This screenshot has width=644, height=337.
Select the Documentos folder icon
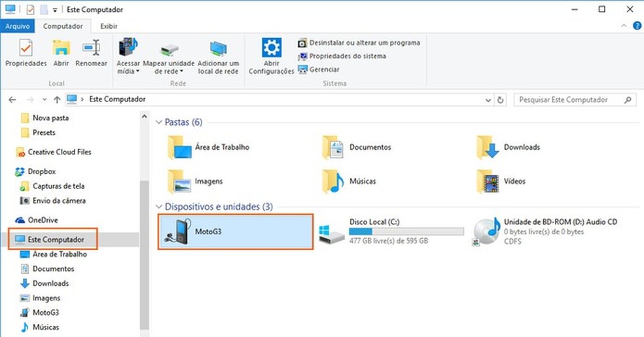(332, 147)
